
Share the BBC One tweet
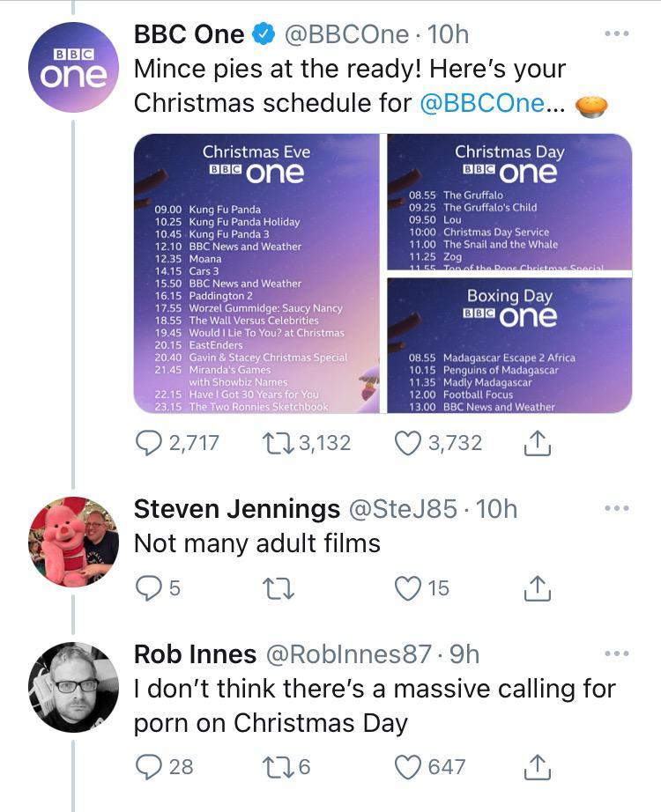(x=537, y=444)
